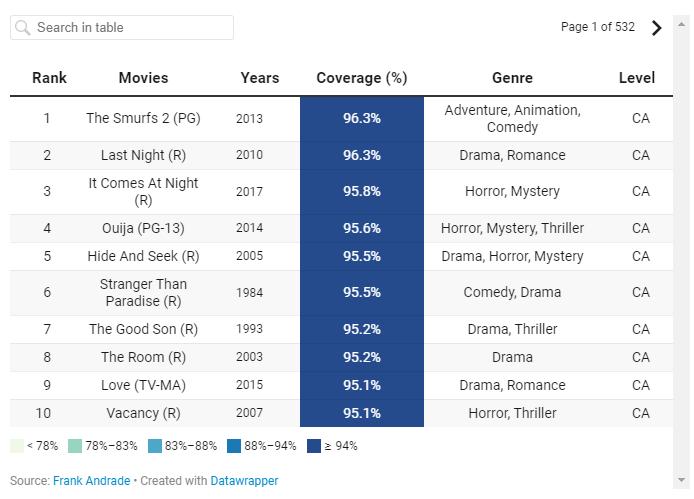Click the 95.8% coverage cell
This screenshot has width=694, height=499.
click(361, 191)
